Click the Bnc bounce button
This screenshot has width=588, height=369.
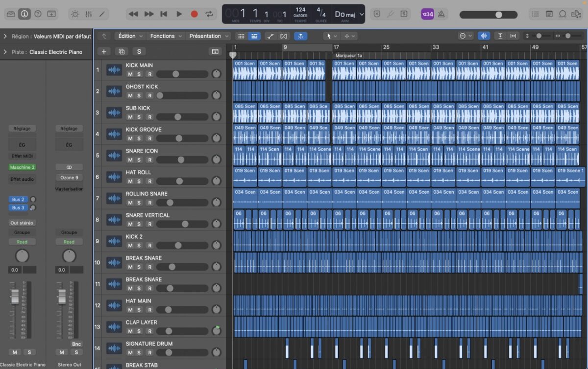[x=76, y=344]
